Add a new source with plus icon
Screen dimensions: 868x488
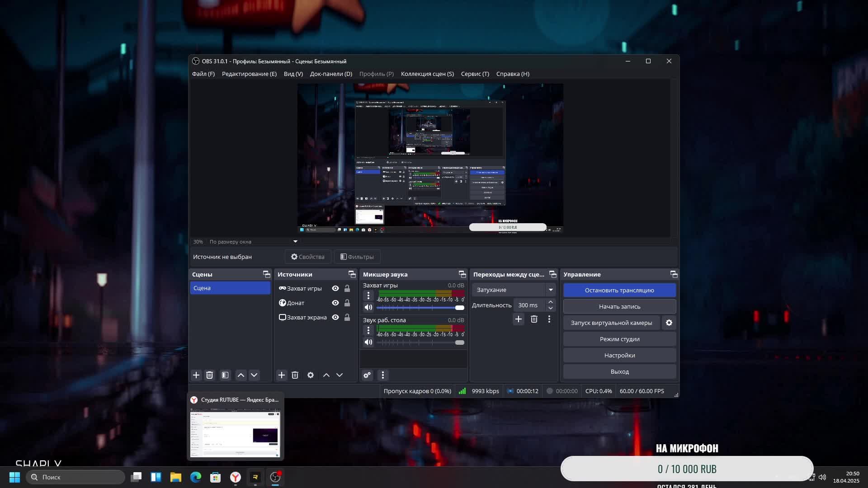282,375
